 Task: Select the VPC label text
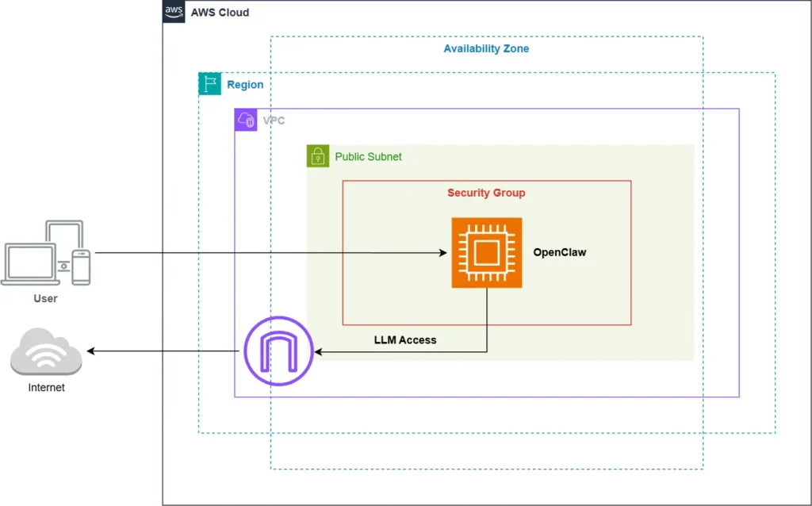pyautogui.click(x=274, y=120)
